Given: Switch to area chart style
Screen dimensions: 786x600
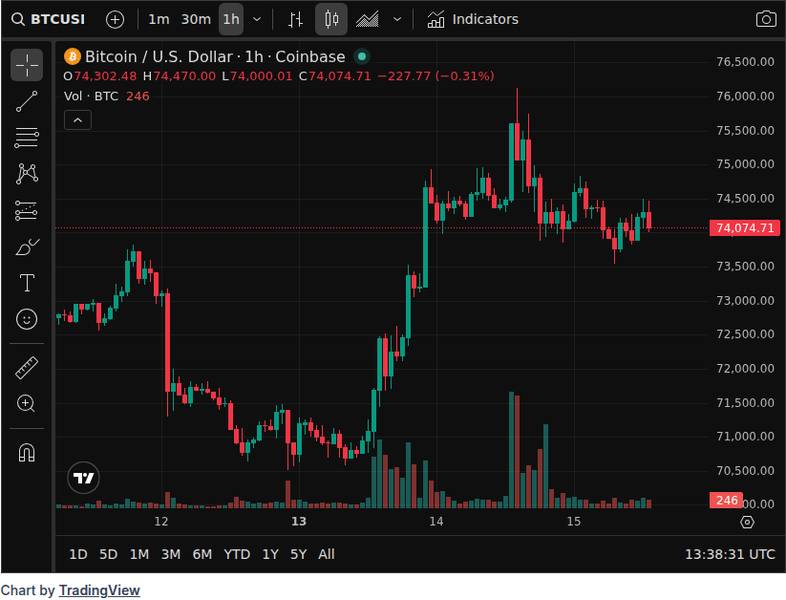Looking at the screenshot, I should [367, 20].
